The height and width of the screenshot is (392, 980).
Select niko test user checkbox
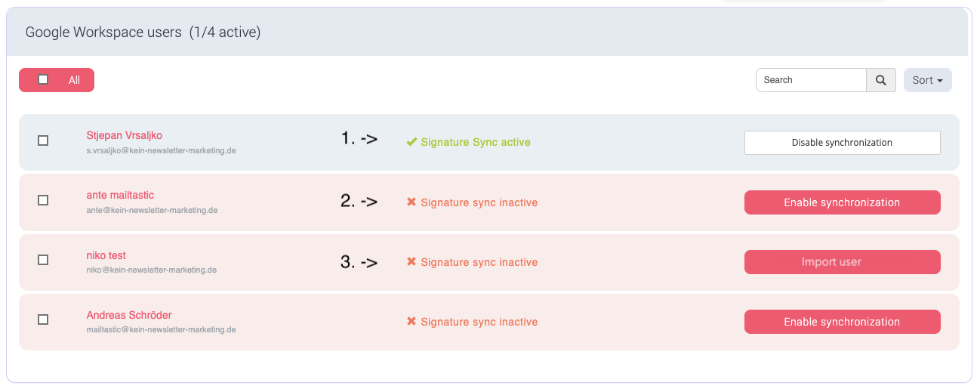(x=43, y=260)
